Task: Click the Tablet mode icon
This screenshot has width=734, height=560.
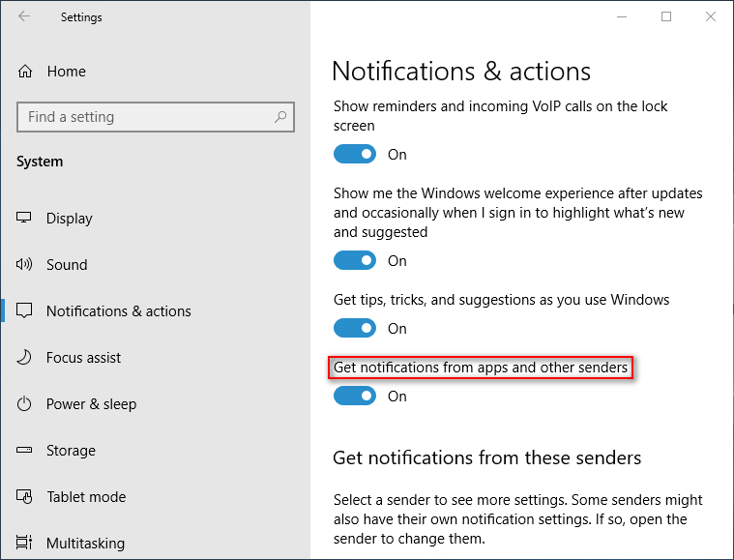Action: (x=25, y=497)
